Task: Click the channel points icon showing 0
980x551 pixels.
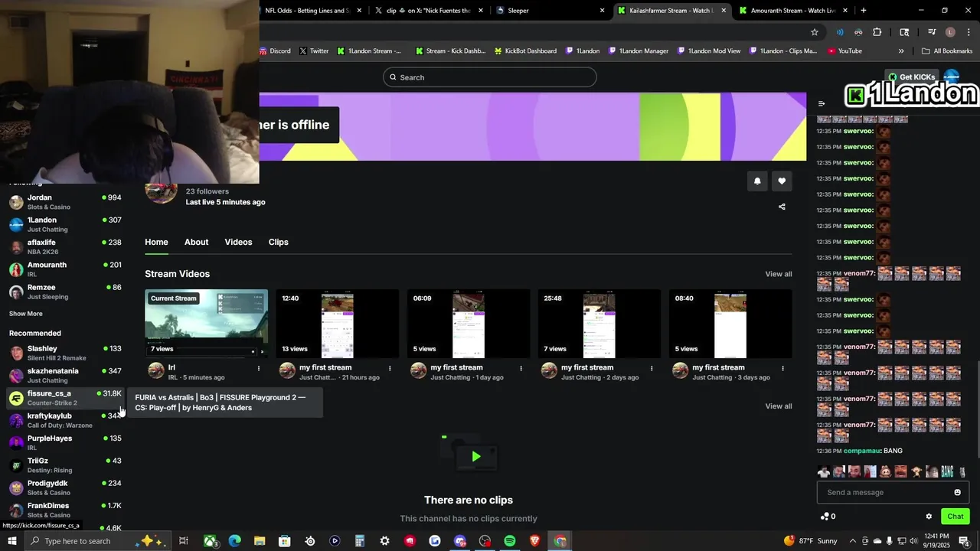Action: point(828,517)
